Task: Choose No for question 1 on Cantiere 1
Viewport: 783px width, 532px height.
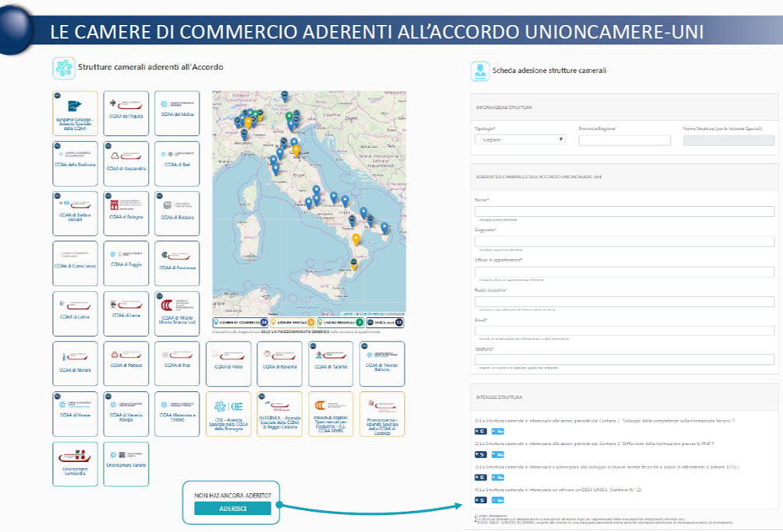Action: click(497, 431)
